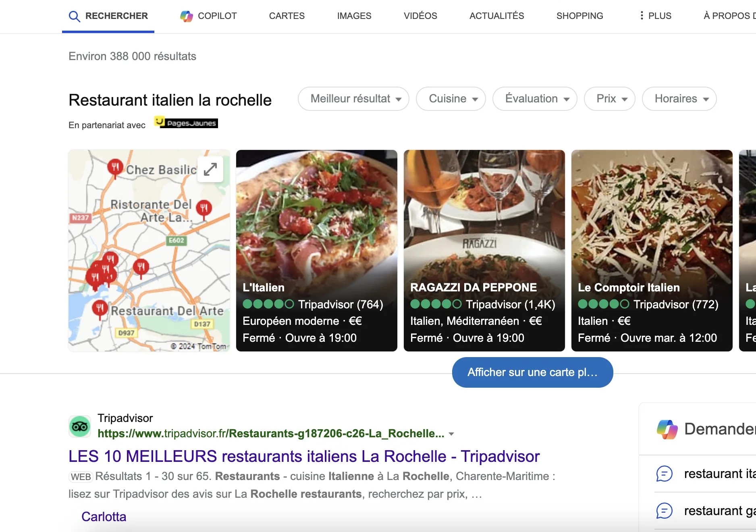Expand the arrow next to Tripadvisor URL
Viewport: 756px width, 532px height.
pyautogui.click(x=451, y=434)
